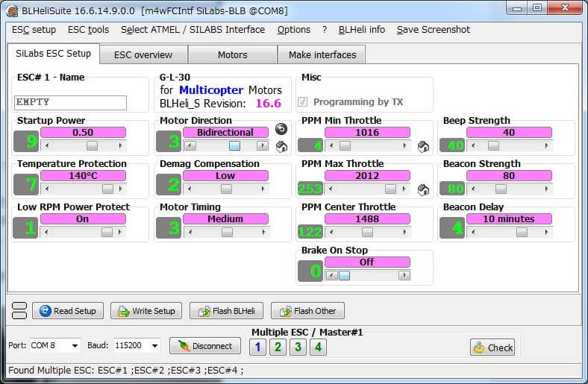
Task: Click the Motor Direction slider thumb
Action: tap(234, 145)
